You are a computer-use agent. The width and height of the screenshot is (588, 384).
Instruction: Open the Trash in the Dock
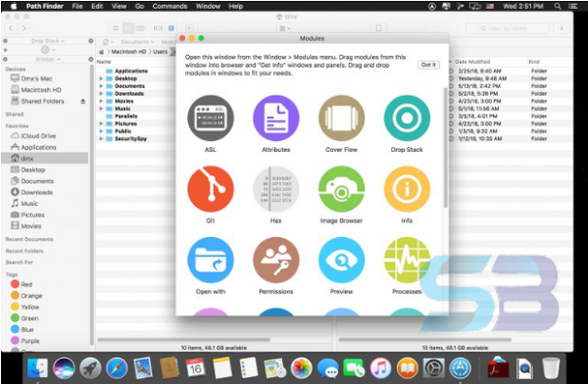point(551,368)
